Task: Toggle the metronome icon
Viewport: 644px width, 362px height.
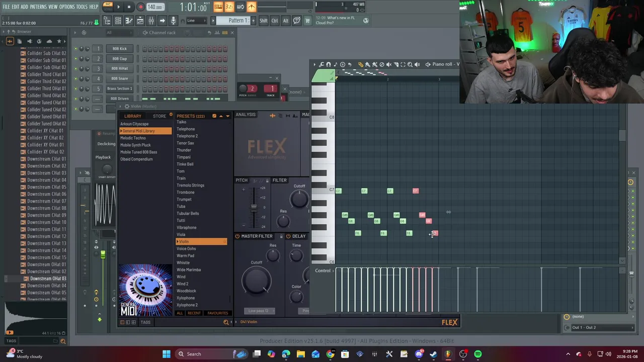Action: click(x=252, y=7)
